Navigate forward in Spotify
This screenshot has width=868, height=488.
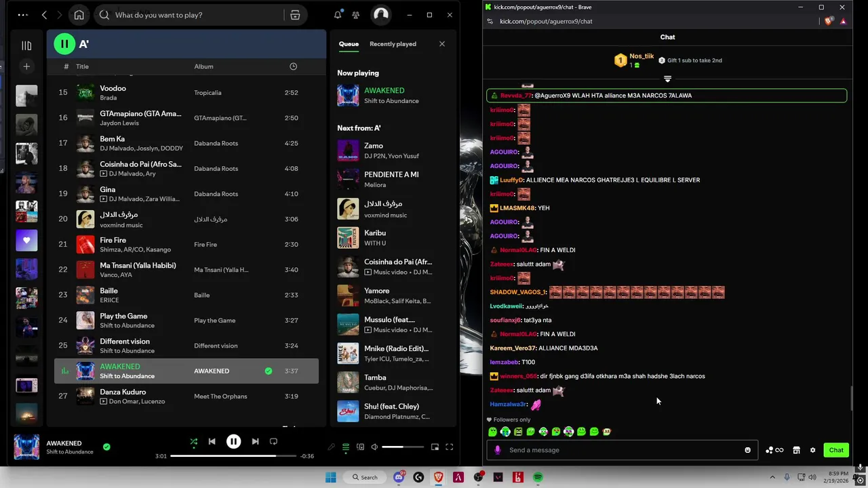60,15
